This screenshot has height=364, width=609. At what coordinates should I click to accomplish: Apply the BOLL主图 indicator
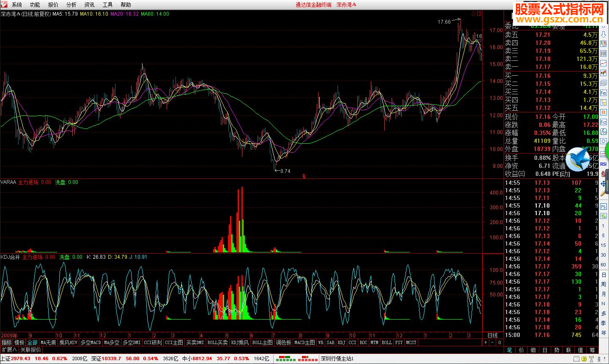[x=262, y=342]
